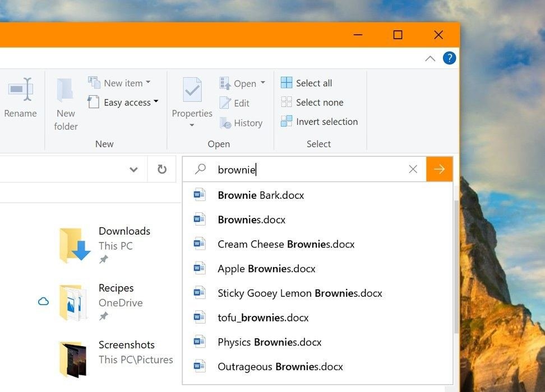545x392 pixels.
Task: Clear the search box with the X icon
Action: pyautogui.click(x=413, y=169)
